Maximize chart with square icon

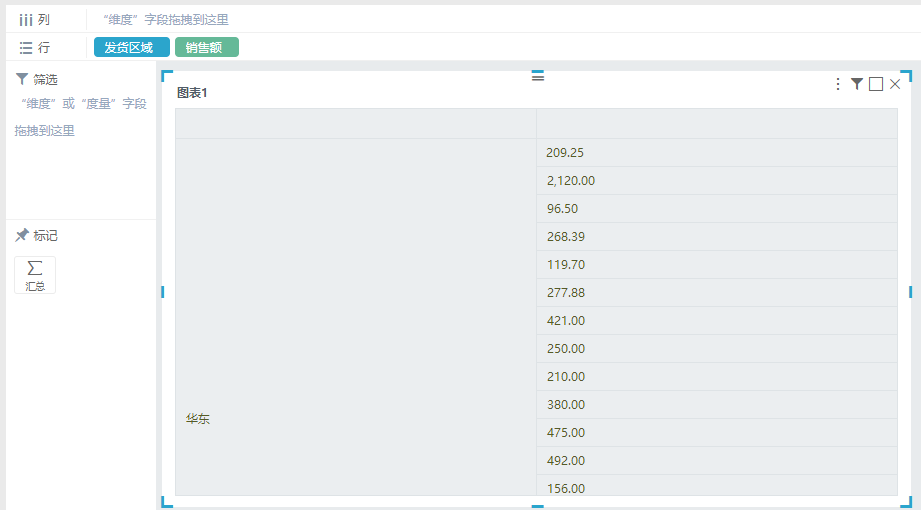[x=876, y=84]
